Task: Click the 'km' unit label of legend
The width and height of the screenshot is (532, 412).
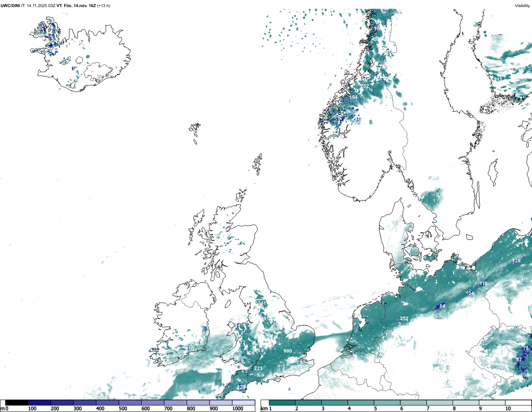Action: click(x=264, y=409)
